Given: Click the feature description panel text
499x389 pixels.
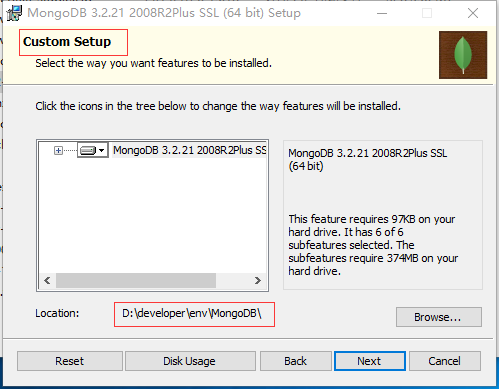Looking at the screenshot, I should 373,245.
